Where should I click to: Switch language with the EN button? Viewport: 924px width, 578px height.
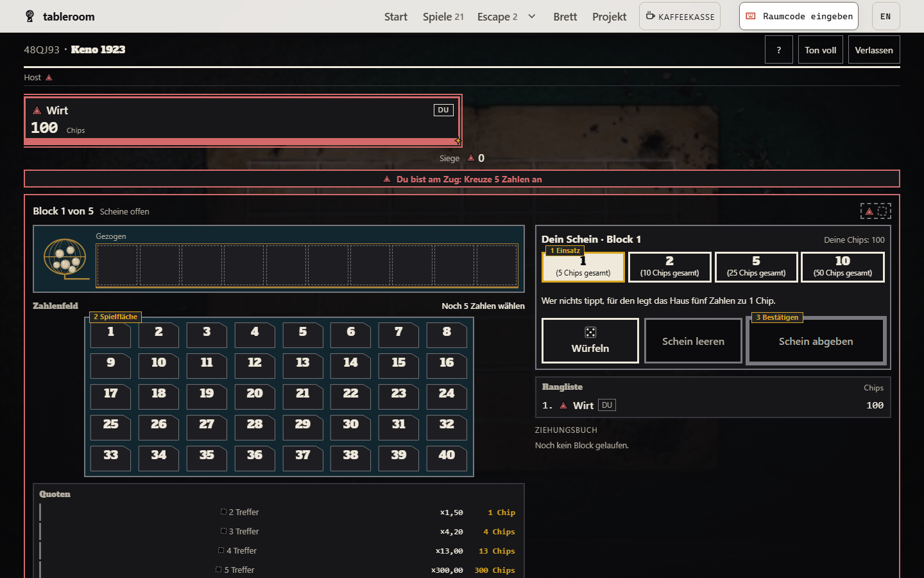(886, 16)
